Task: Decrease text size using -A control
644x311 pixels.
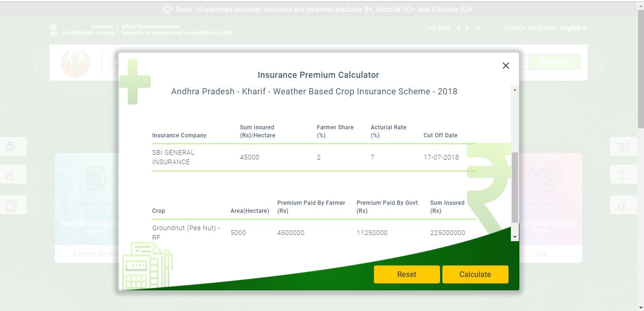Action: (457, 28)
